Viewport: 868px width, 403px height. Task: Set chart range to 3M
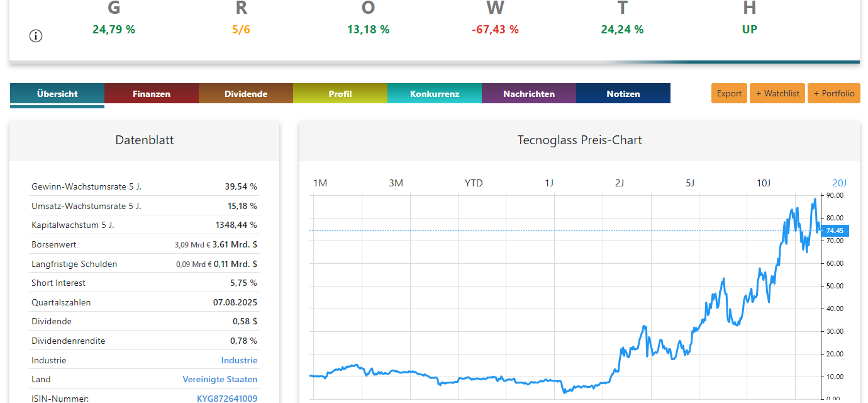coord(396,183)
